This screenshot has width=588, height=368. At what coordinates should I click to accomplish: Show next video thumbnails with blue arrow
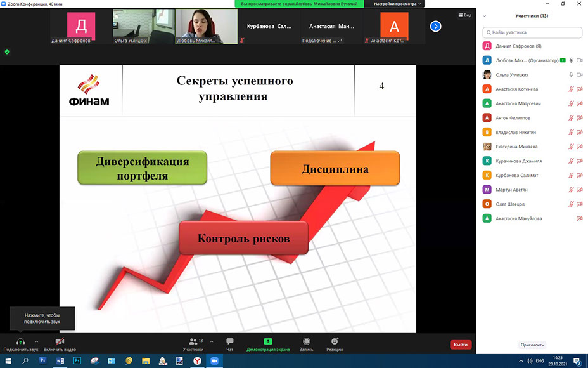(x=435, y=26)
